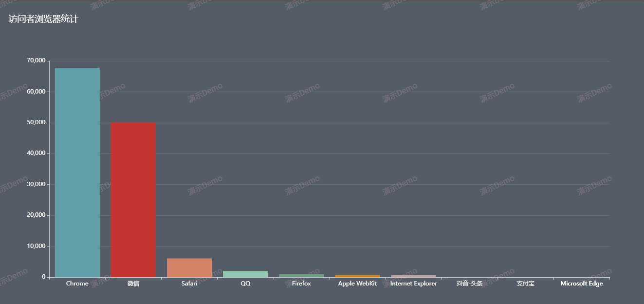Select the Internet Explorer axis label
This screenshot has width=644, height=304.
(413, 284)
